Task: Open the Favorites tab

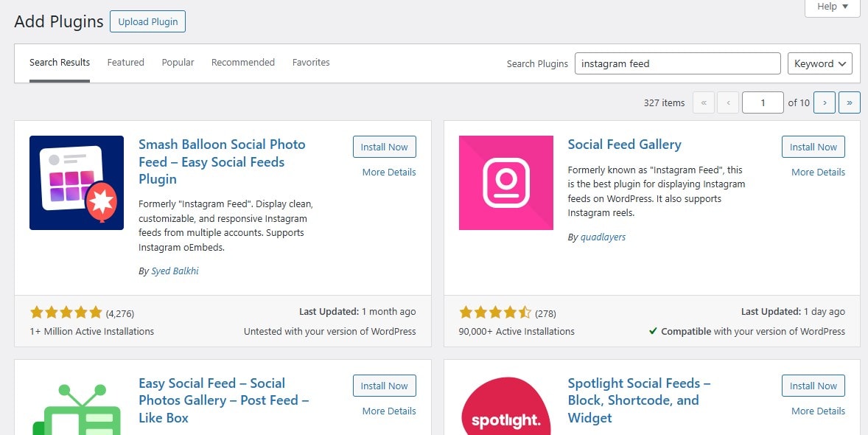Action: (x=311, y=63)
